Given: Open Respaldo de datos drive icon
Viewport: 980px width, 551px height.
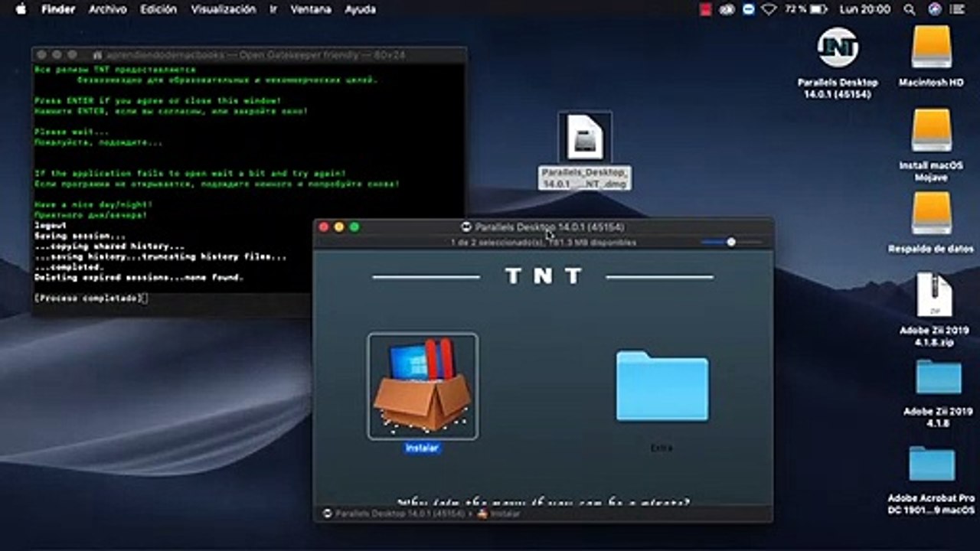Looking at the screenshot, I should [931, 214].
